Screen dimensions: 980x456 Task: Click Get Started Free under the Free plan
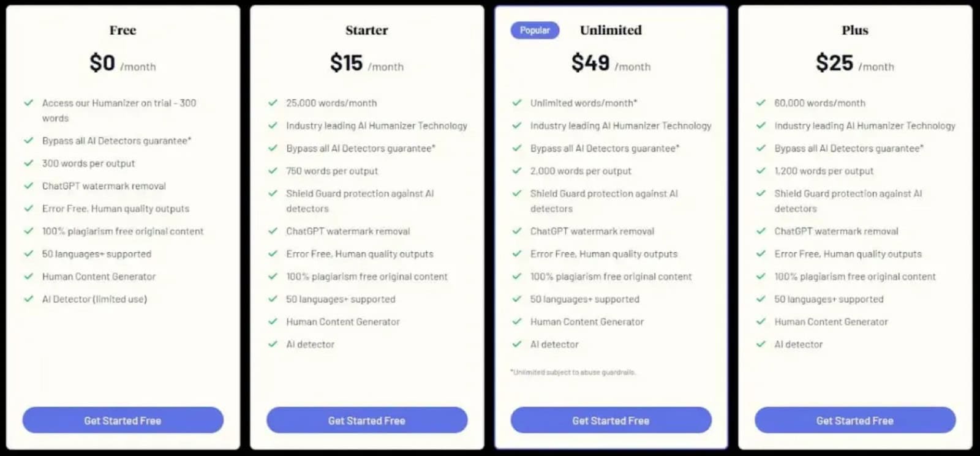tap(122, 420)
